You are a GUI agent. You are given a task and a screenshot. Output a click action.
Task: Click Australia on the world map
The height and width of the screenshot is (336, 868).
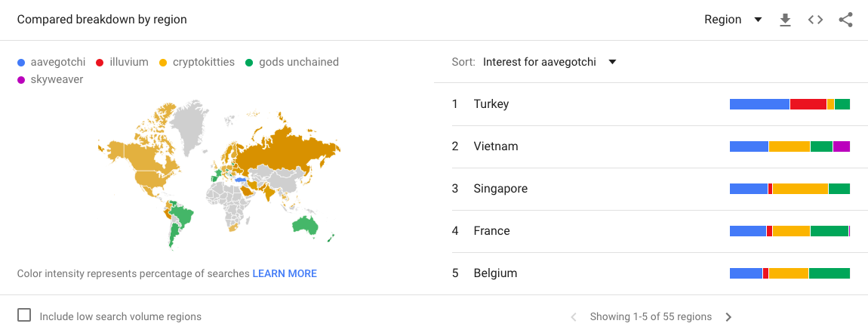(x=305, y=224)
